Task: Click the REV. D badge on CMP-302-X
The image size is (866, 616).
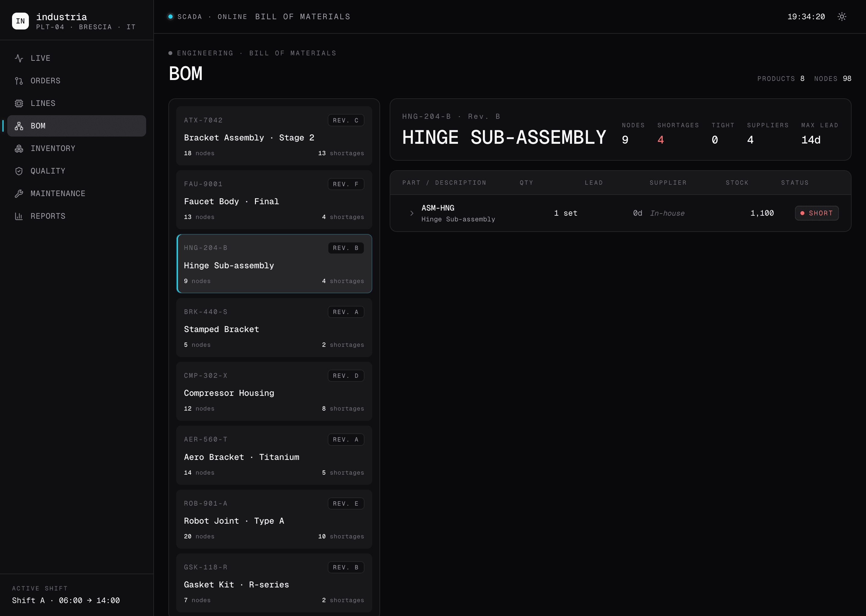Action: pos(346,375)
